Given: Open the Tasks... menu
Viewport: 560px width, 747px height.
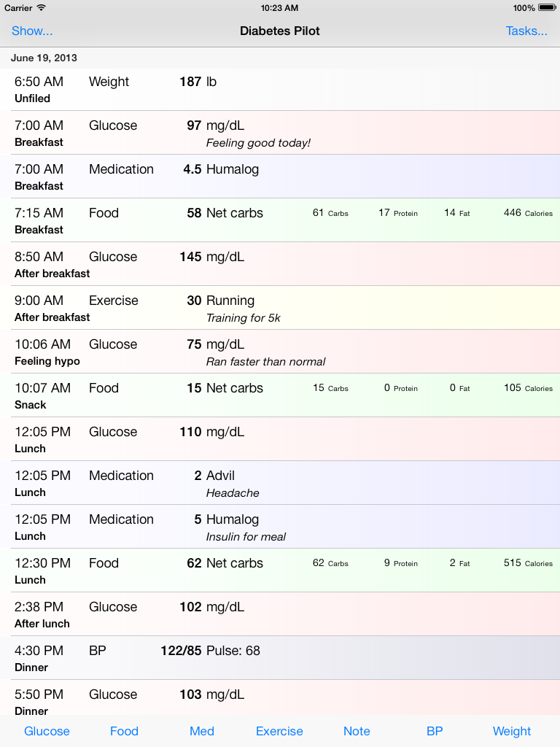Looking at the screenshot, I should (526, 31).
